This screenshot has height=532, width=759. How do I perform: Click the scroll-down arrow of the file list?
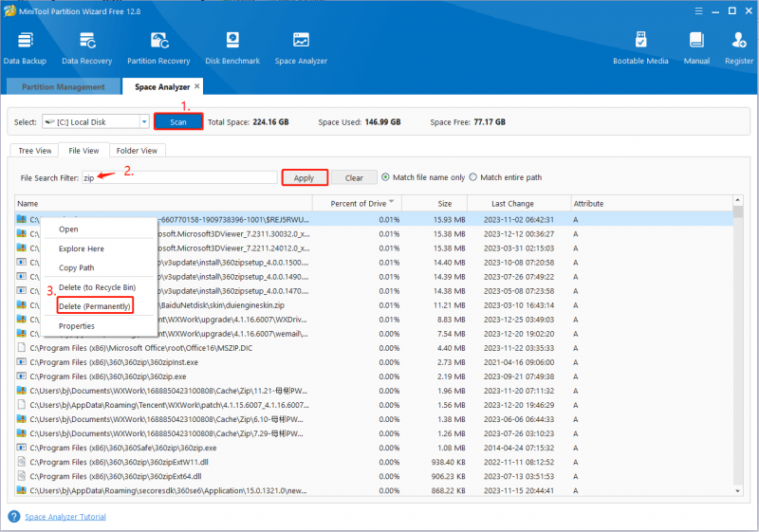[738, 491]
